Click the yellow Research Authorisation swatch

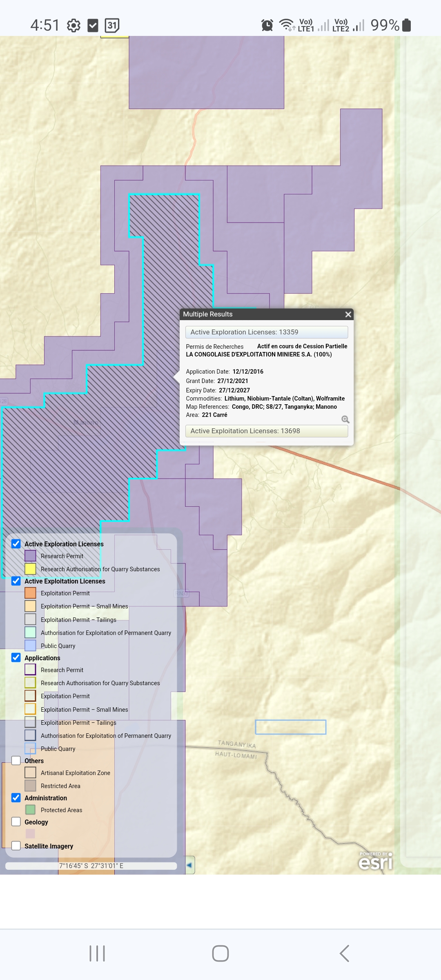pos(30,569)
